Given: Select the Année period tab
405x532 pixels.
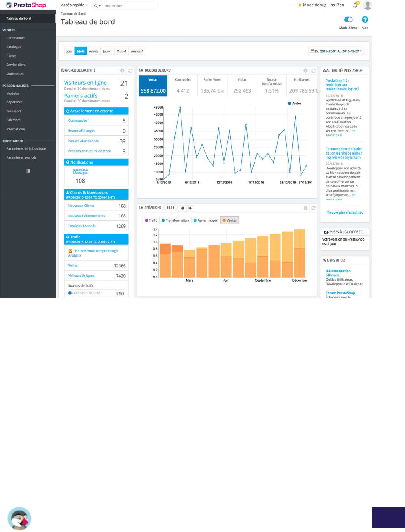Looking at the screenshot, I should pyautogui.click(x=94, y=51).
